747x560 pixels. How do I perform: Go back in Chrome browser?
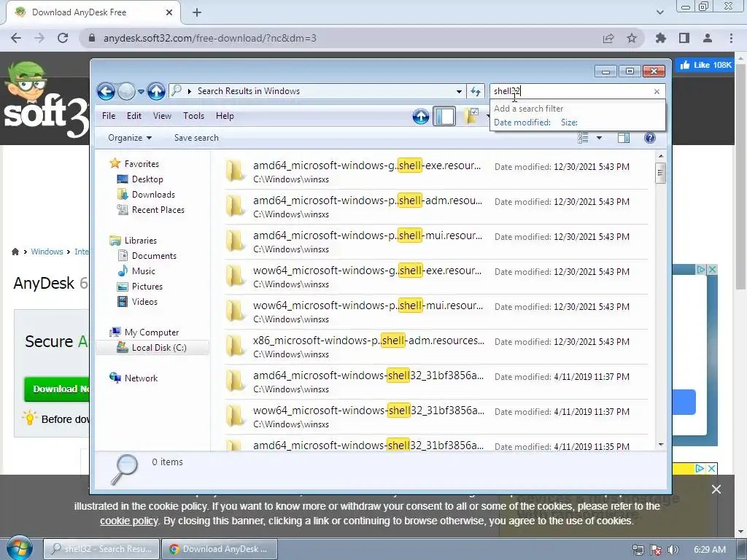tap(16, 38)
